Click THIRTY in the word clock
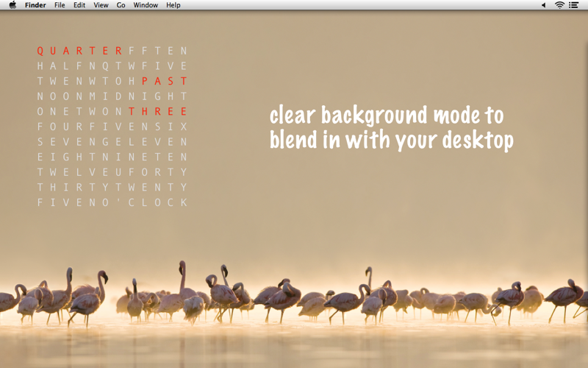 click(x=72, y=187)
